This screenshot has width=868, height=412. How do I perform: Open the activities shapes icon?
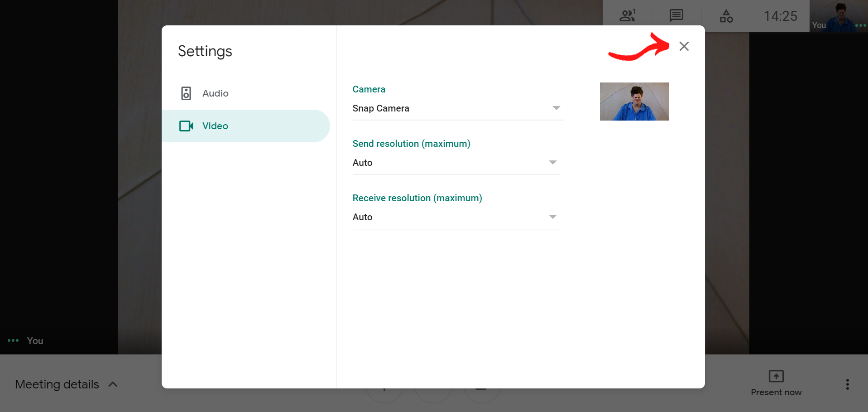726,16
